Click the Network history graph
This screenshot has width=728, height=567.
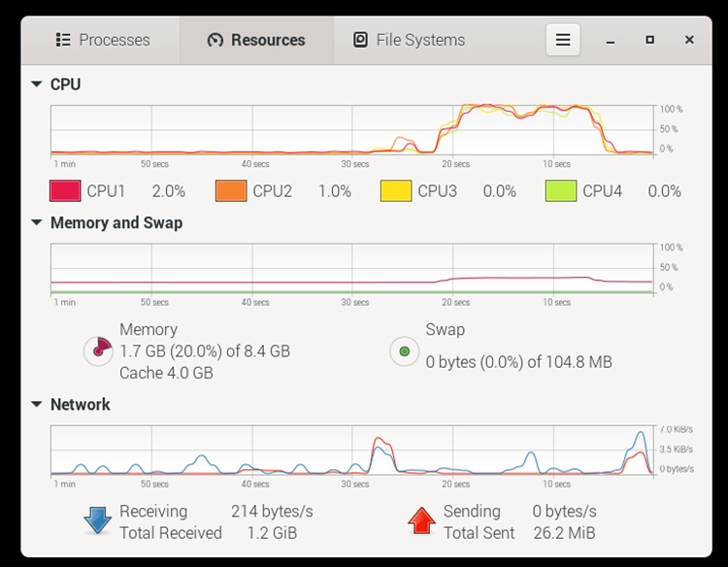(352, 450)
